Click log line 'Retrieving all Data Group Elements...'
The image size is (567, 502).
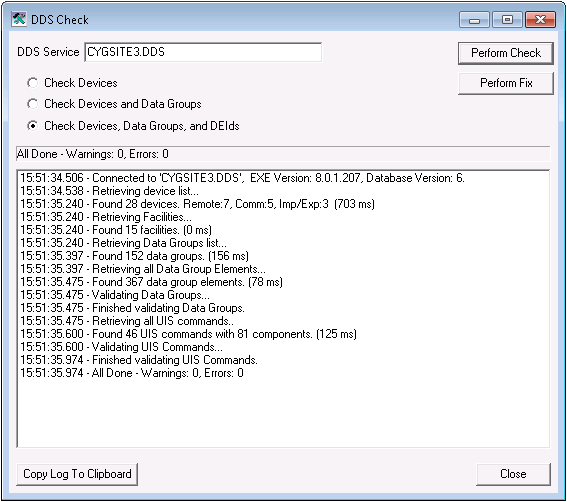(143, 269)
